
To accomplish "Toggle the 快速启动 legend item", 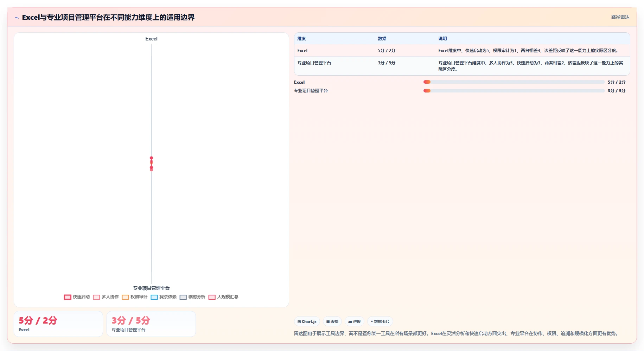I will pos(77,297).
